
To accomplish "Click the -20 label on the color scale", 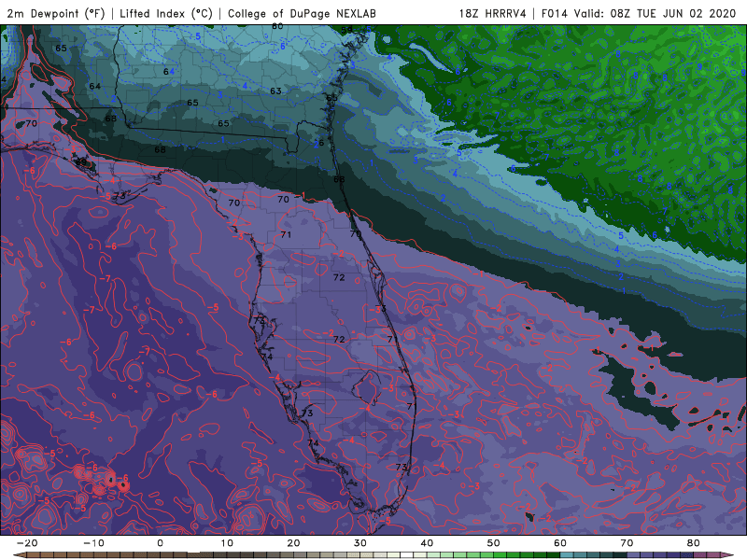I will 27,543.
